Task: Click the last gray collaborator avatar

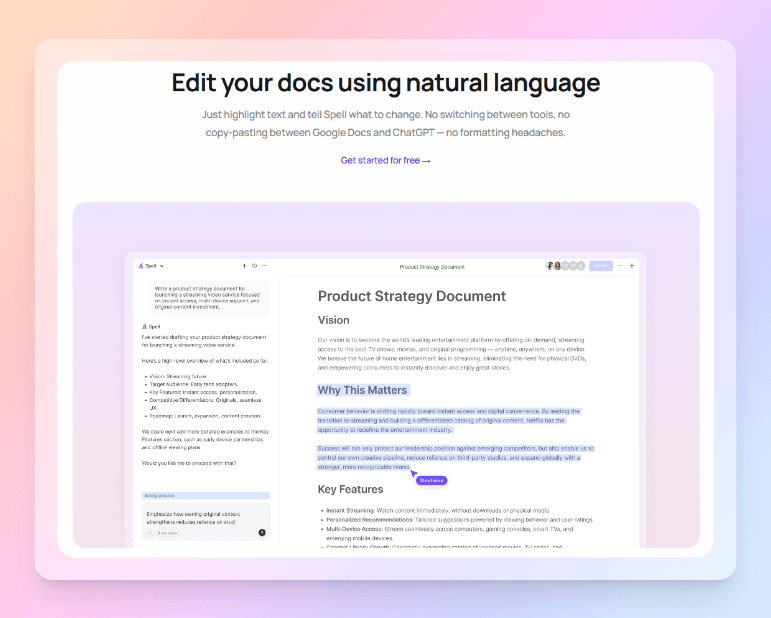Action: [581, 266]
